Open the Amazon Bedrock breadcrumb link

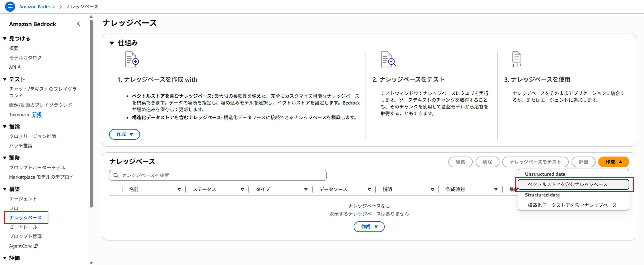click(x=37, y=7)
